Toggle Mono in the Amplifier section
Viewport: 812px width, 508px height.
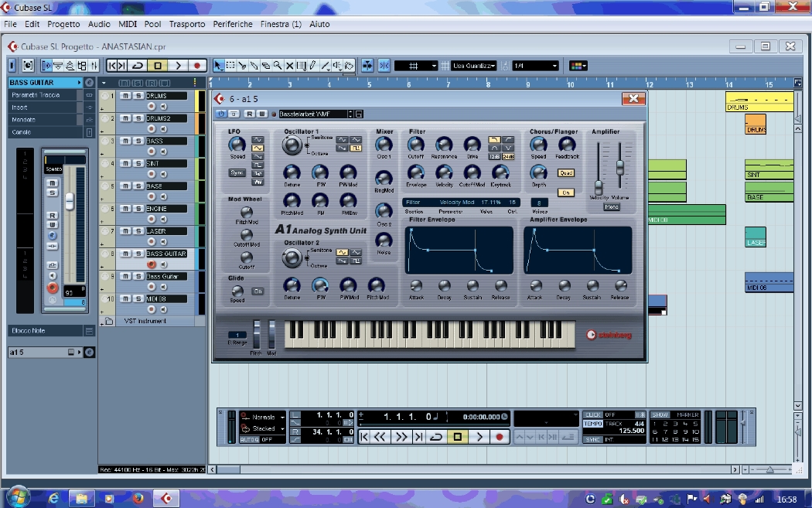click(x=612, y=207)
